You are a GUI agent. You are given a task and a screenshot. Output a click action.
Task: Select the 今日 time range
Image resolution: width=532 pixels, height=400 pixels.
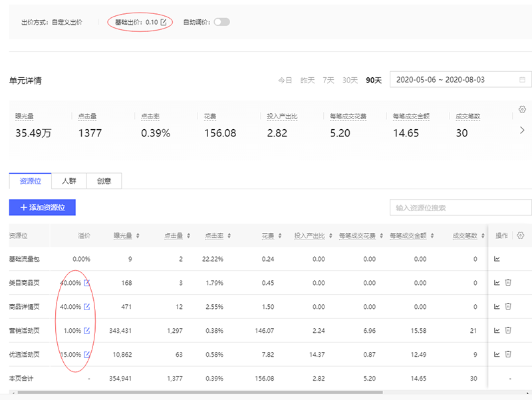point(285,80)
